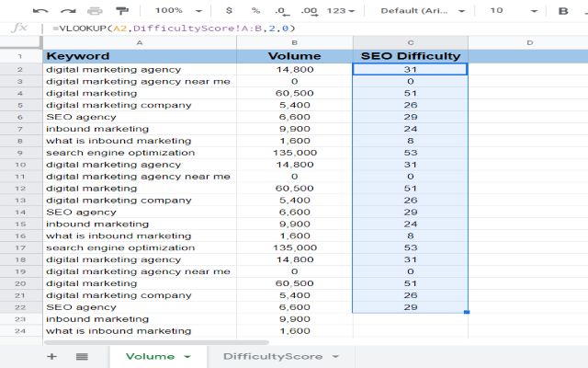The height and width of the screenshot is (368, 588).
Task: Add a new sheet with plus button
Action: (x=51, y=356)
